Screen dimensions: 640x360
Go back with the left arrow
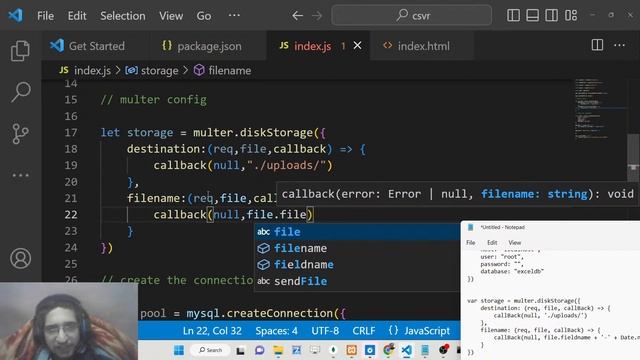click(x=298, y=16)
